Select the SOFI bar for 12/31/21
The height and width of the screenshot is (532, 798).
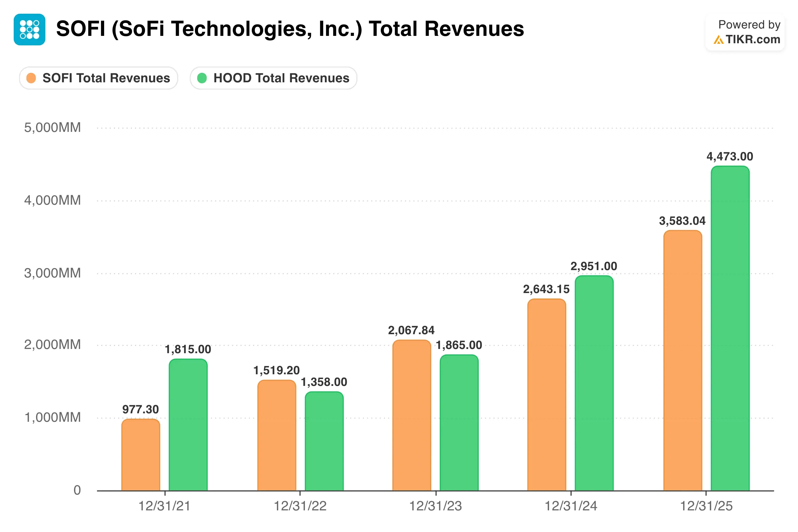click(x=141, y=455)
